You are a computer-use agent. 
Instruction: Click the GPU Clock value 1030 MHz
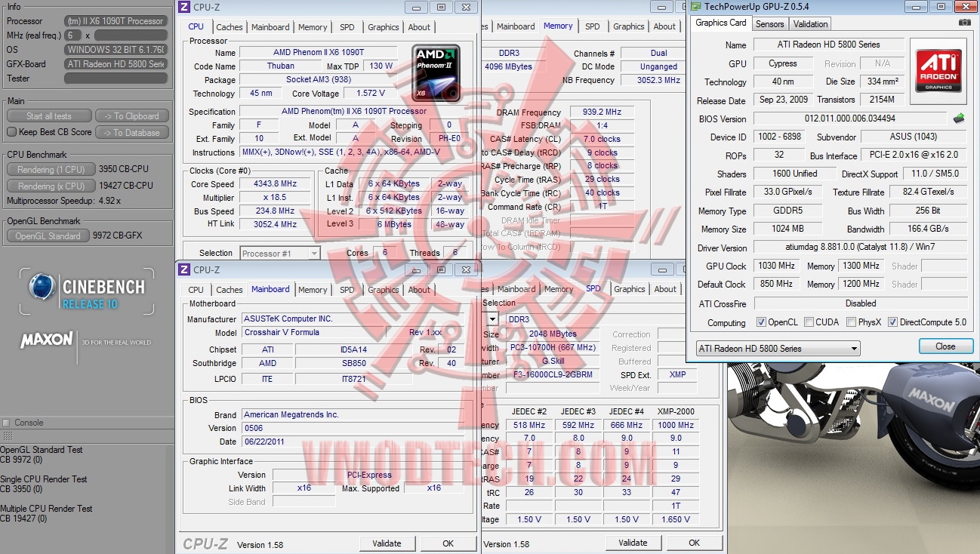tap(777, 266)
